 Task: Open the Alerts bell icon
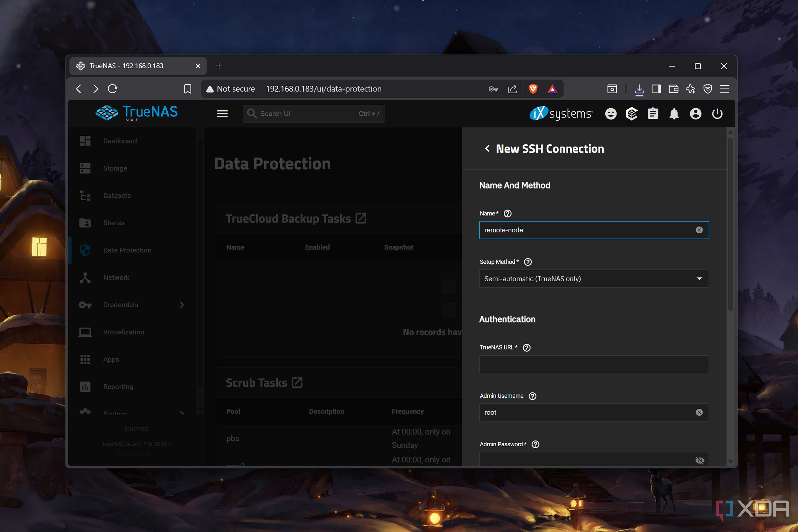tap(674, 114)
